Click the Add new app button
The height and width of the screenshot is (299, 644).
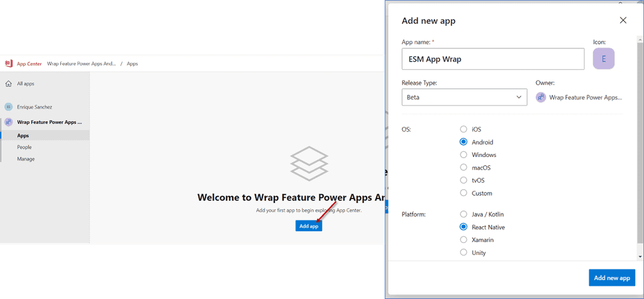pos(612,278)
